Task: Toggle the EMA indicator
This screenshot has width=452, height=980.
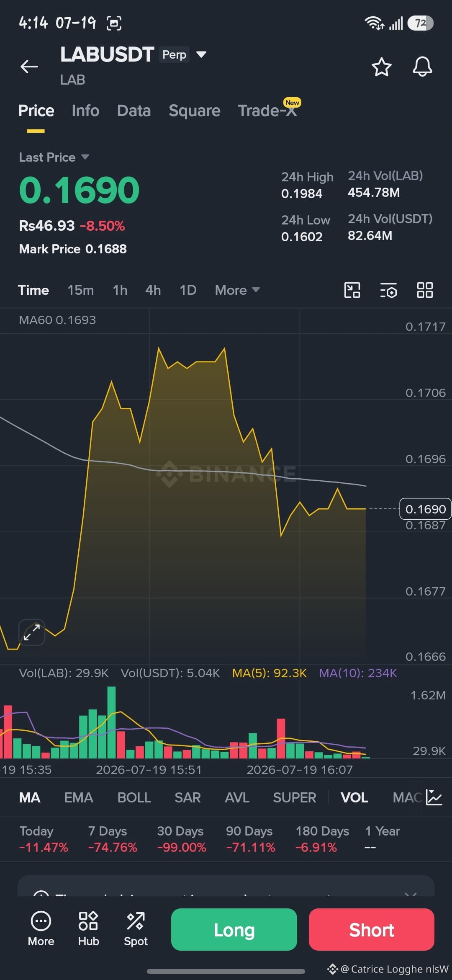Action: (x=79, y=797)
